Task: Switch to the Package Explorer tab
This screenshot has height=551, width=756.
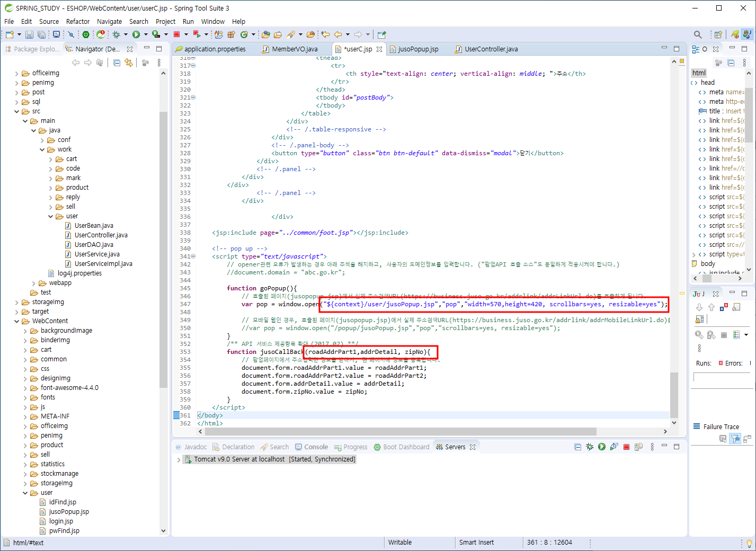Action: [32, 49]
